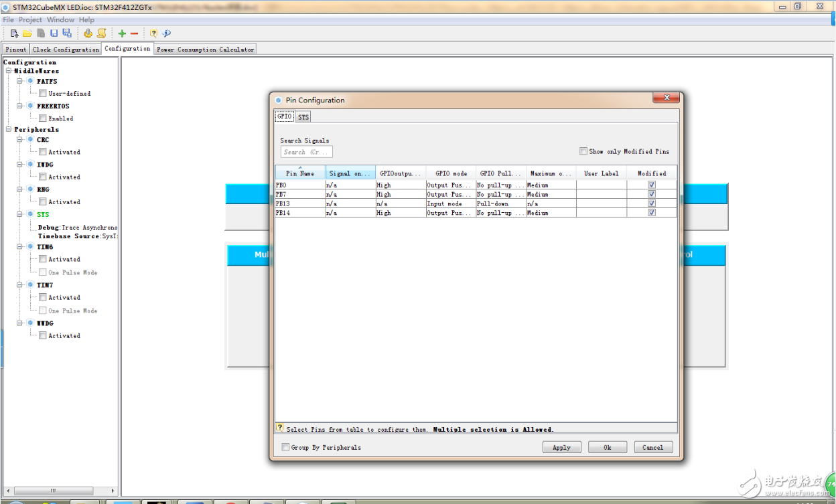This screenshot has width=836, height=504.
Task: Click the green plus toolbar icon
Action: 122,33
